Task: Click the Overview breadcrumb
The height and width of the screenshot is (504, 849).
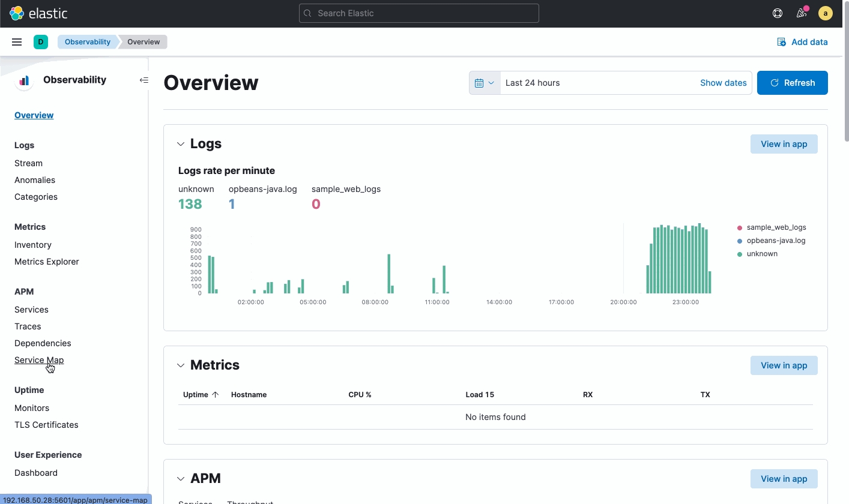Action: click(144, 42)
